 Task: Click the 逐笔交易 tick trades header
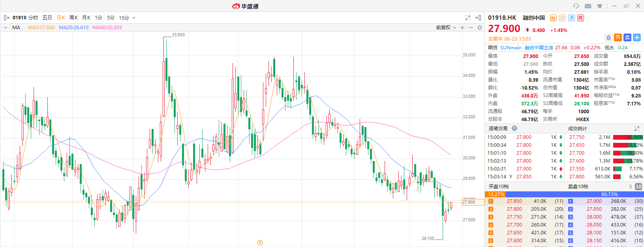pyautogui.click(x=498, y=128)
